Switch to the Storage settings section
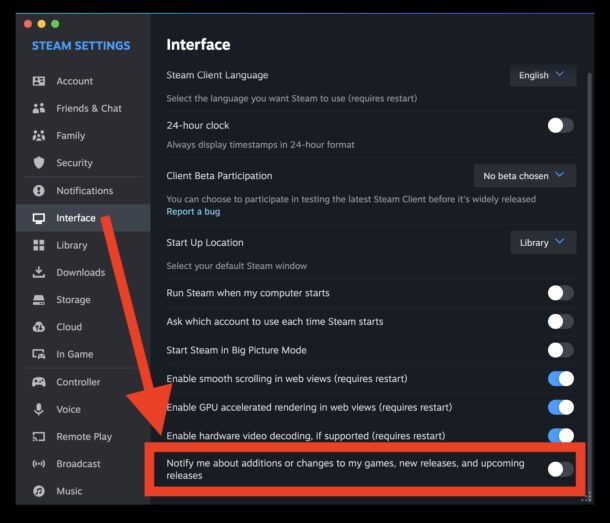This screenshot has width=610, height=523. click(73, 300)
